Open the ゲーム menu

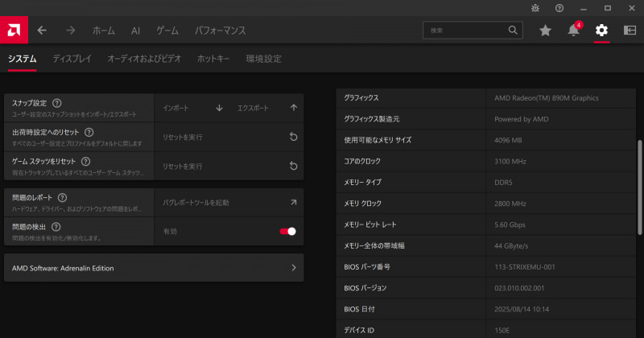tap(167, 31)
